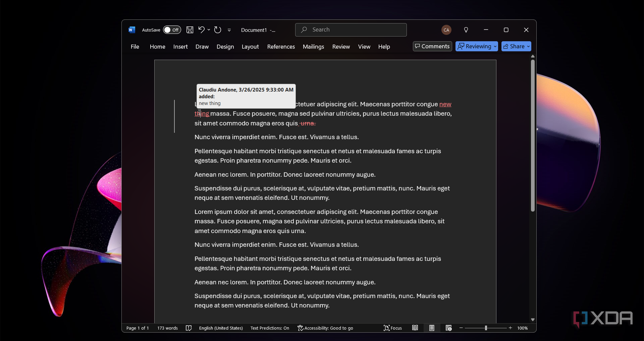
Task: Open the File menu
Action: tap(135, 47)
